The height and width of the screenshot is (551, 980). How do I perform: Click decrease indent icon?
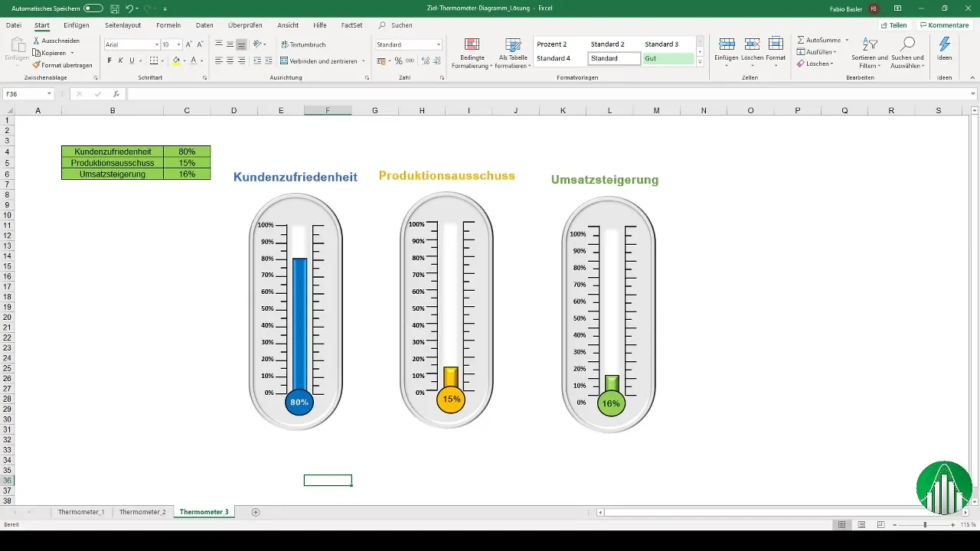pos(257,60)
